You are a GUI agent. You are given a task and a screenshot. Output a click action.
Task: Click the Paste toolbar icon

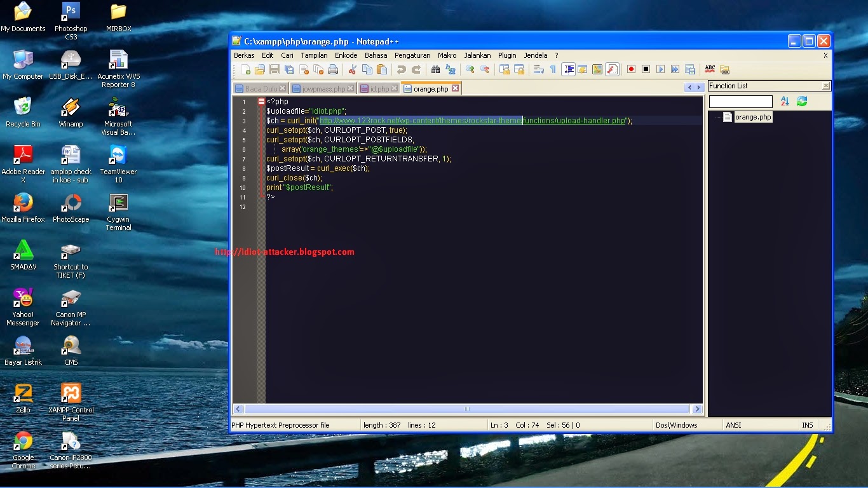pyautogui.click(x=381, y=69)
